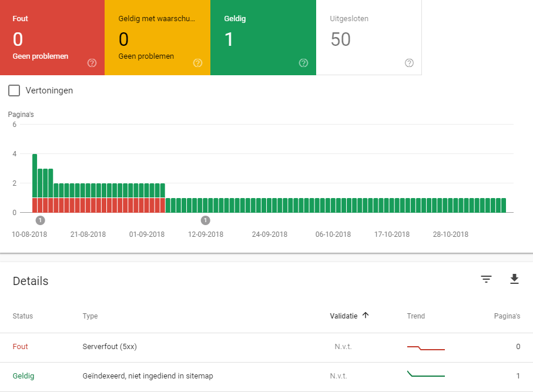Click annotation marker near 10-08-2018
Screen dimensions: 533x392
[40, 220]
